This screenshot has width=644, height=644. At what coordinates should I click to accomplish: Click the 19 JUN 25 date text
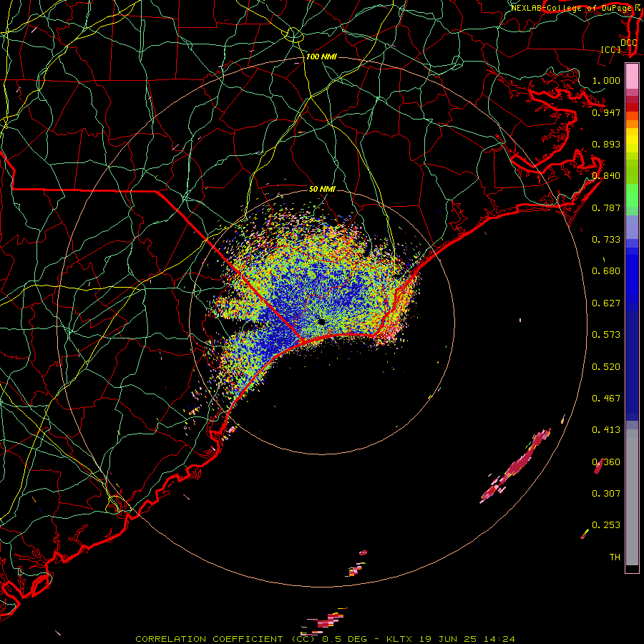pos(449,639)
